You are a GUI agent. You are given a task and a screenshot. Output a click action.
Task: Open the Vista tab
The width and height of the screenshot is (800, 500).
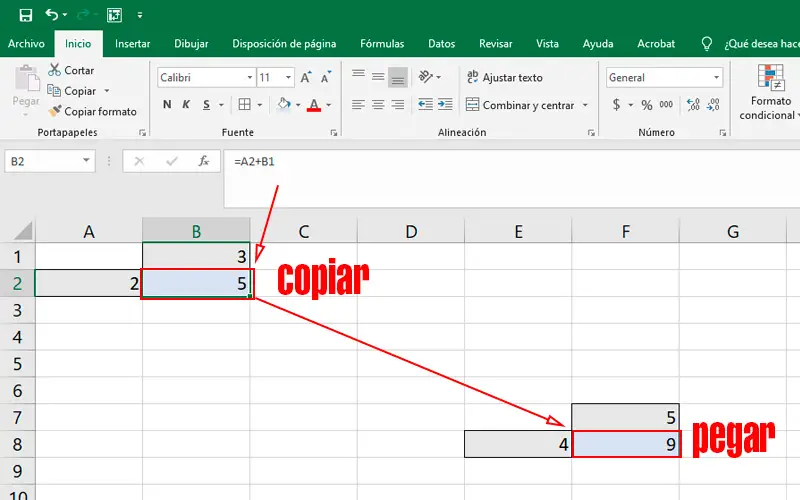547,44
